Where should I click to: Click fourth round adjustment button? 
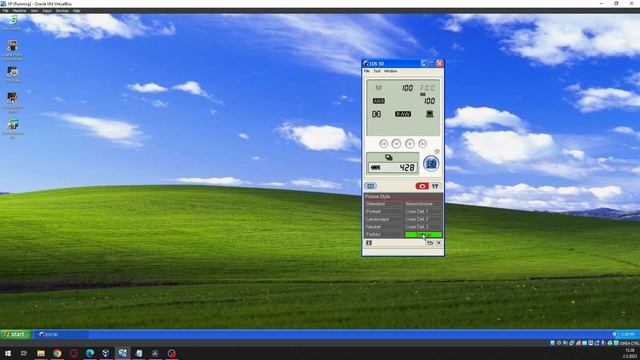tap(422, 144)
